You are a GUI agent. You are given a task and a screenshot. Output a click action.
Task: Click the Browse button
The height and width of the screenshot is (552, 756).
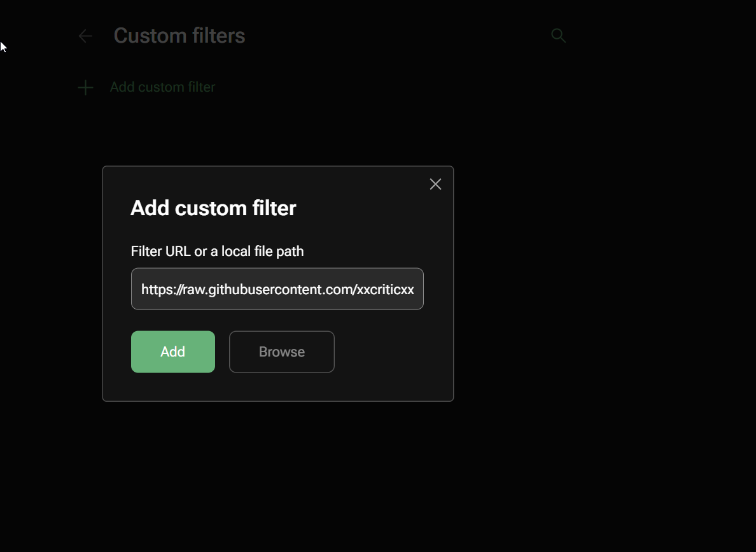(x=281, y=351)
